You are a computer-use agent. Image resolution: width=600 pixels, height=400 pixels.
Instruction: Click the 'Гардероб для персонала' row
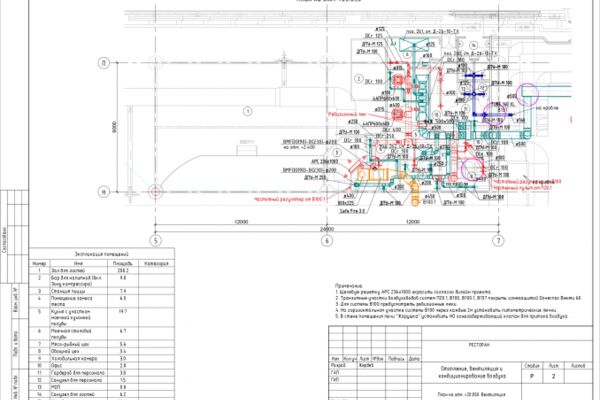(102, 373)
